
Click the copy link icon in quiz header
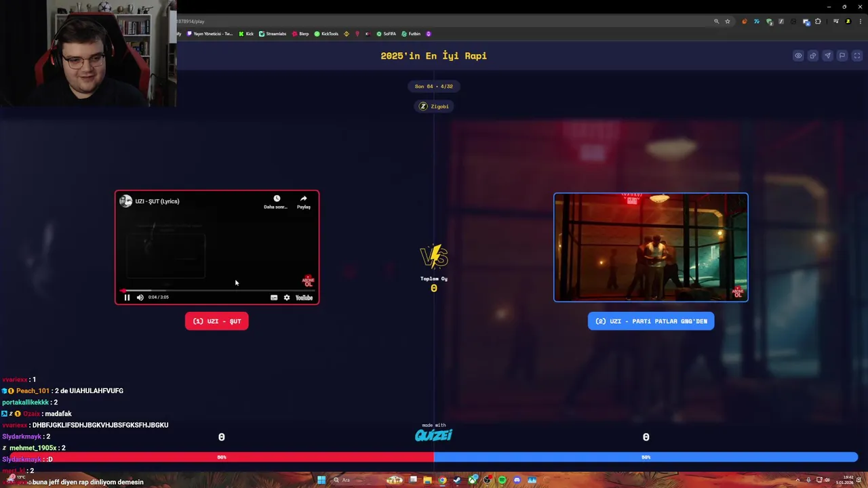pyautogui.click(x=812, y=56)
